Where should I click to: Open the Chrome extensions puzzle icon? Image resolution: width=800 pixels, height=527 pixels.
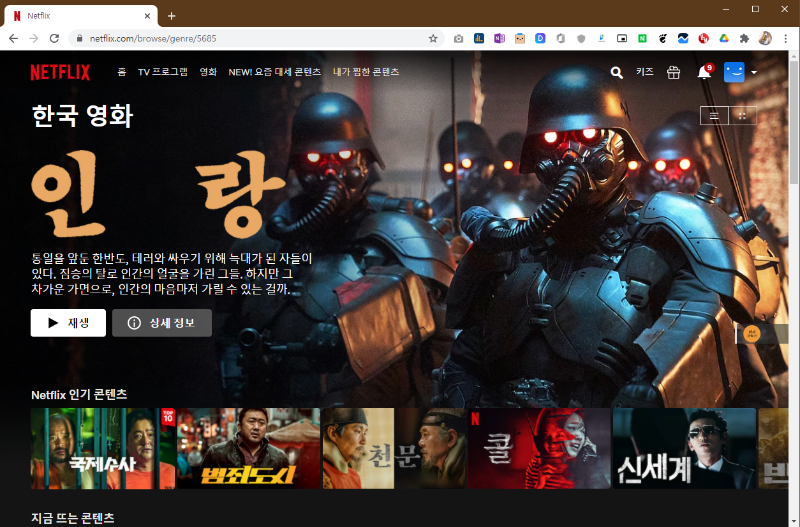click(744, 38)
